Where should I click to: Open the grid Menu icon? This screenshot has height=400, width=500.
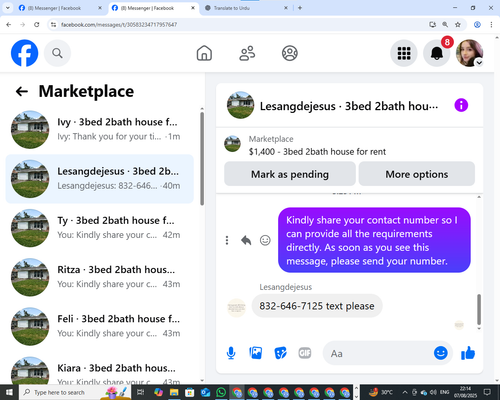pos(404,53)
